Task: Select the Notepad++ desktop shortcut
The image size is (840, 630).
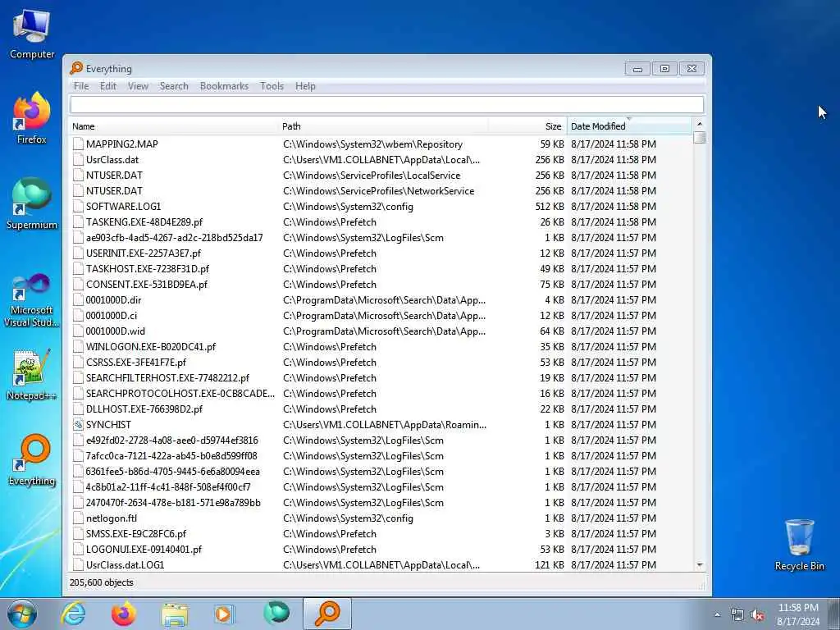Action: pos(32,375)
